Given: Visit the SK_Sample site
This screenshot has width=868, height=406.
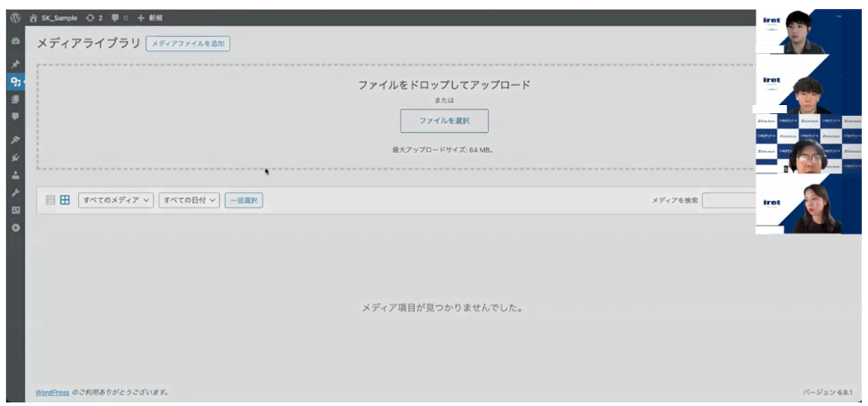Looking at the screenshot, I should click(x=54, y=18).
